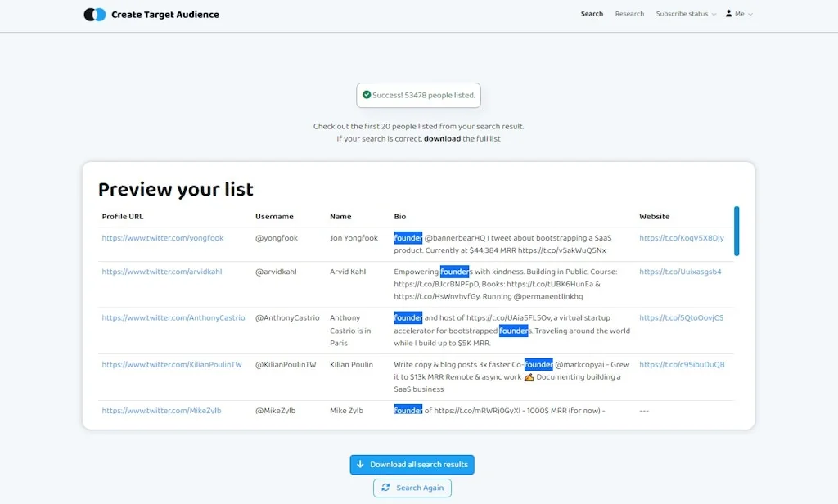Open the Research section in navbar
Image resolution: width=838 pixels, height=504 pixels.
coord(629,13)
